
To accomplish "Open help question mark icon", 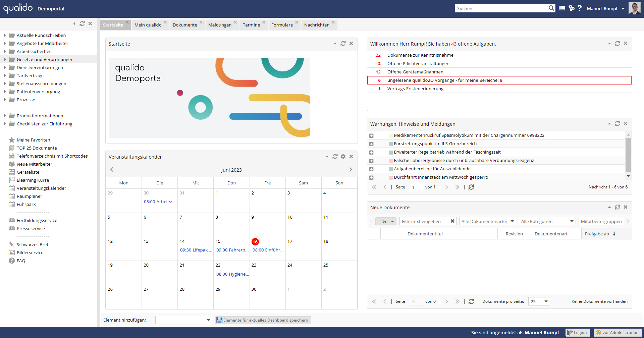I will (x=580, y=8).
